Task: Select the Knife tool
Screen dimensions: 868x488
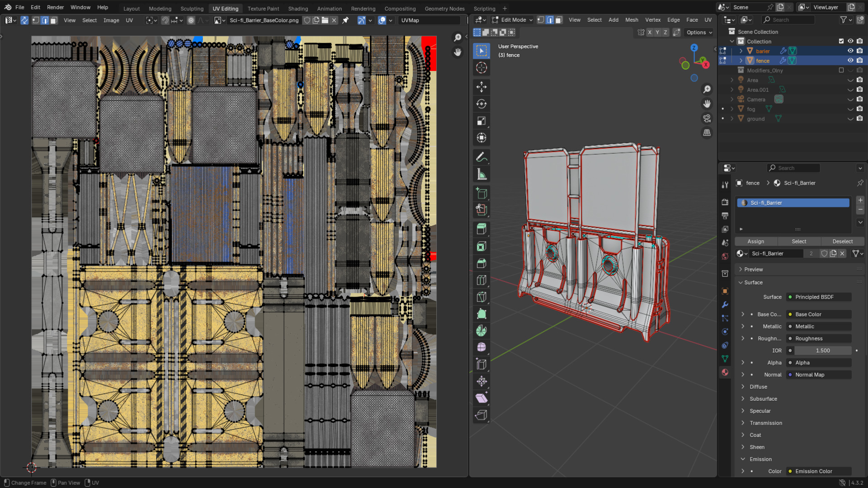Action: point(481,297)
